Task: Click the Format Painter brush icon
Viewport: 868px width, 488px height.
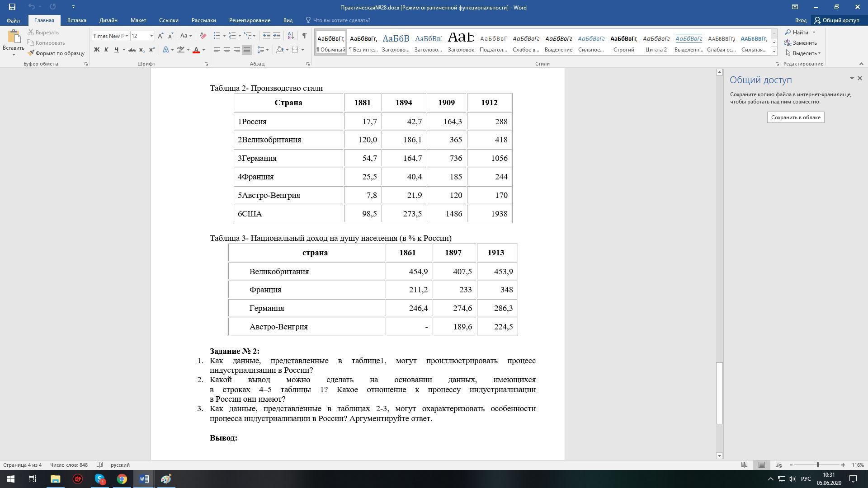Action: (x=31, y=53)
